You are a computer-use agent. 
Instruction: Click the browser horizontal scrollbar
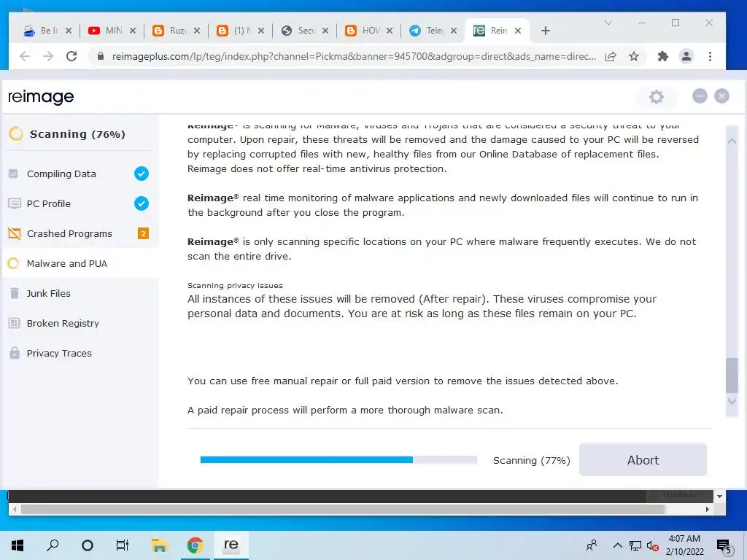click(x=343, y=509)
